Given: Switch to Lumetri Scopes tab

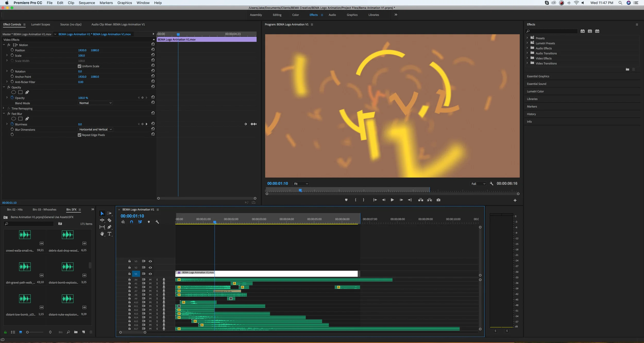Looking at the screenshot, I should tap(40, 25).
